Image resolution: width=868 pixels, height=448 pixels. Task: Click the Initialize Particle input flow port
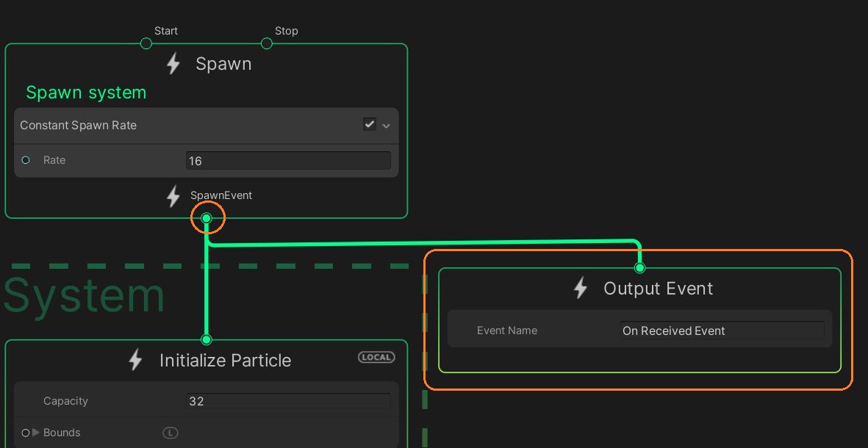tap(207, 339)
